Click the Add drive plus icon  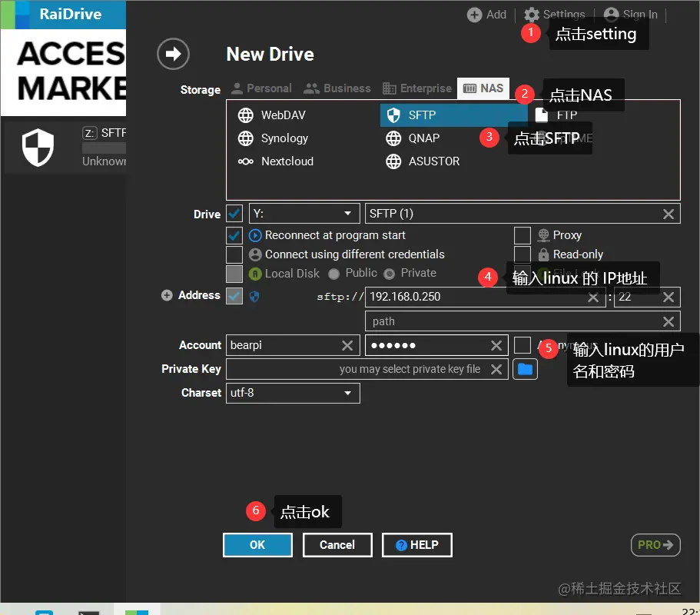(474, 15)
